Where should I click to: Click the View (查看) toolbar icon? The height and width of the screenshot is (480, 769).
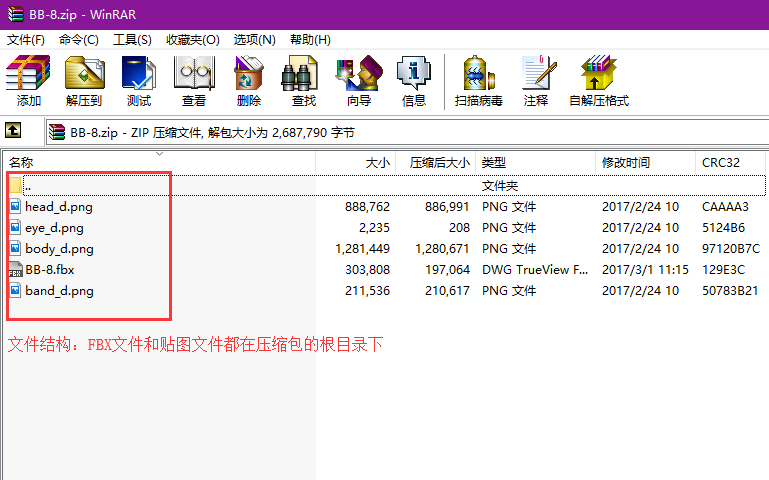point(194,80)
